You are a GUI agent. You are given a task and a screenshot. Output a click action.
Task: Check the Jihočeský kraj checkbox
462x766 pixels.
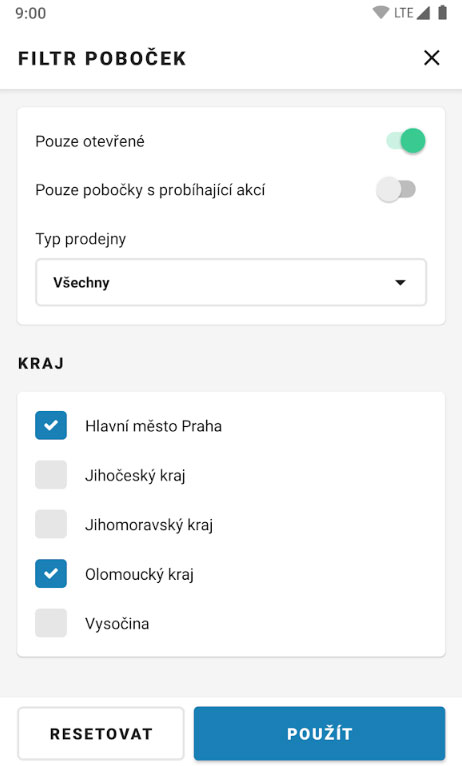pyautogui.click(x=51, y=474)
